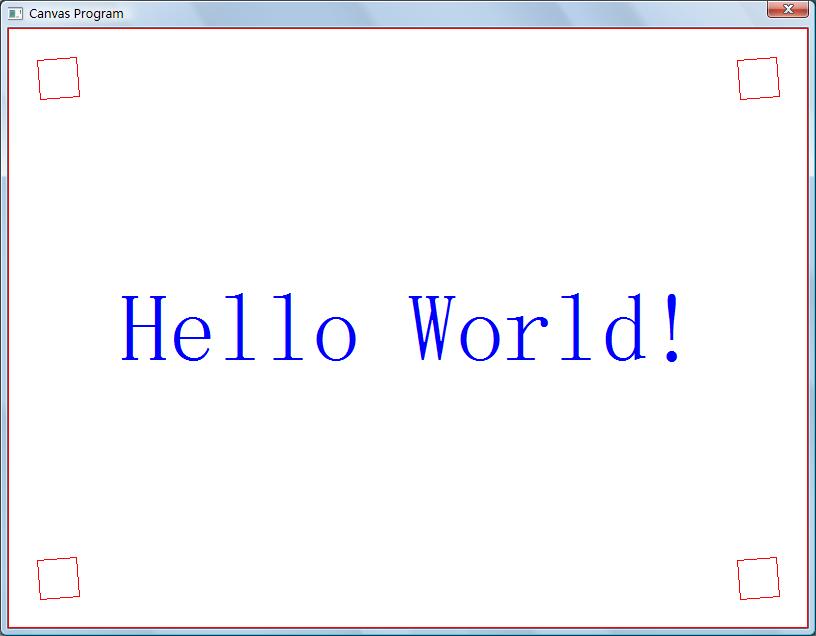Click the Canvas Program title text

coord(76,14)
